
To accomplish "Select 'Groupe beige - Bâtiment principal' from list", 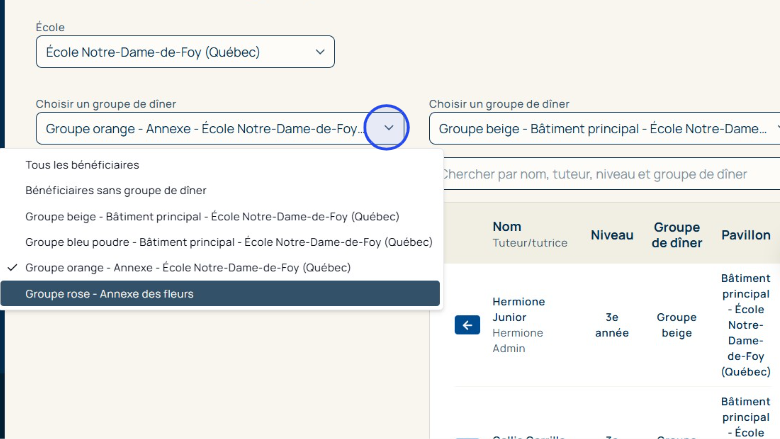I will click(212, 216).
